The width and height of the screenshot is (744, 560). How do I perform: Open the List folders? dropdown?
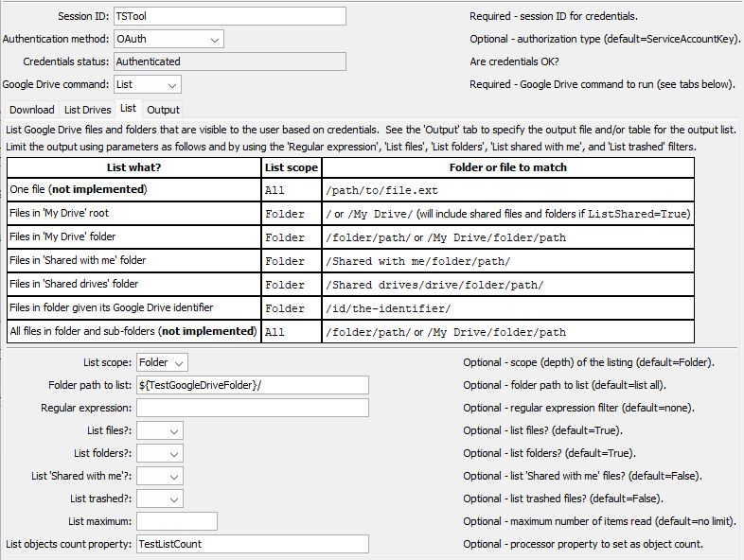(159, 454)
